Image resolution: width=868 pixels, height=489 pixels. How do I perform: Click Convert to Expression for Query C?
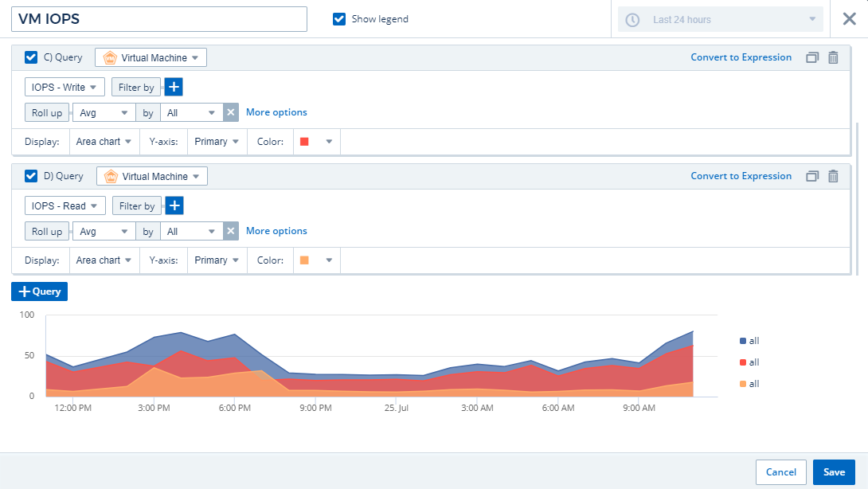click(x=741, y=57)
